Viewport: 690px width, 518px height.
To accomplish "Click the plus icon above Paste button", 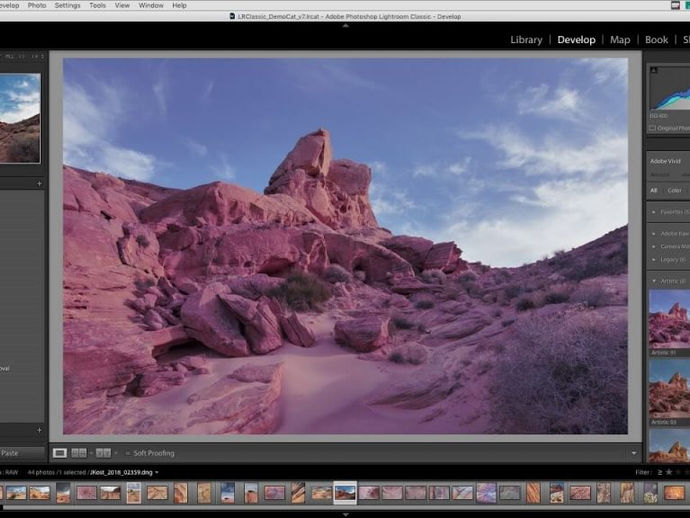I will click(39, 430).
